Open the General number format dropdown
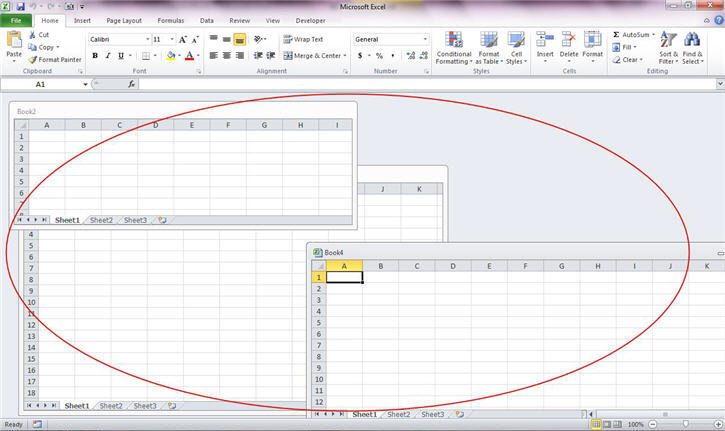 [x=425, y=39]
